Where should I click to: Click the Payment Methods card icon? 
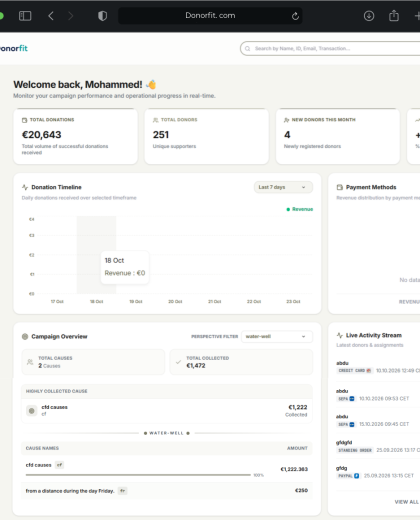[340, 187]
